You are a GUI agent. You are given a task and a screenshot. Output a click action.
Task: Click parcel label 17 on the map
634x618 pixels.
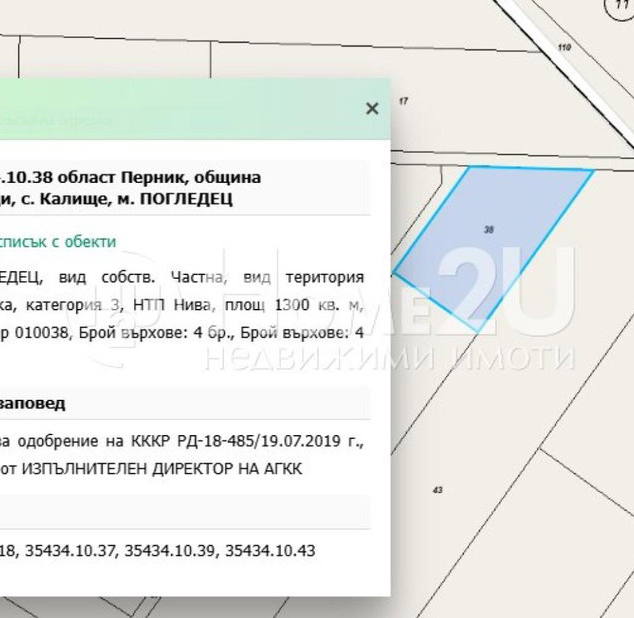click(403, 101)
